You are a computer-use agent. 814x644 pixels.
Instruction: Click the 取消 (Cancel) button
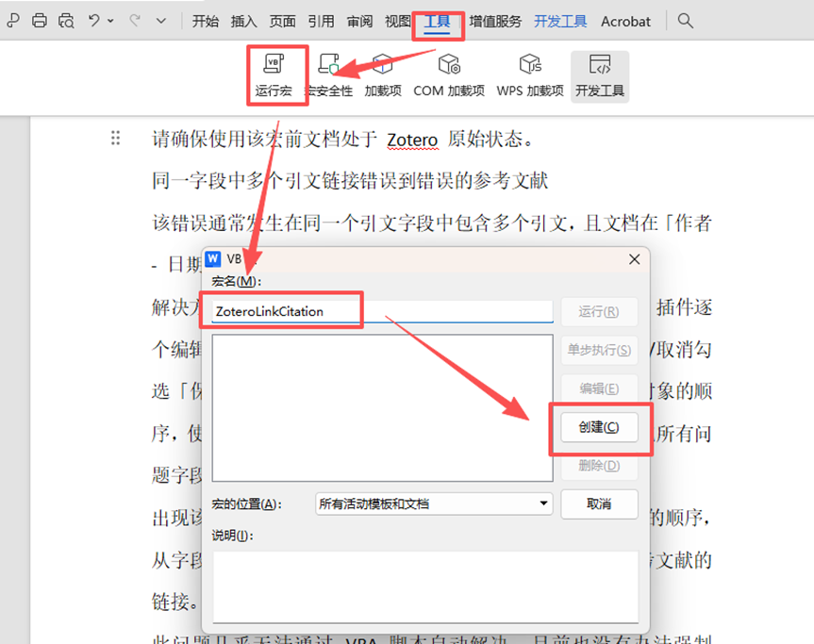599,504
